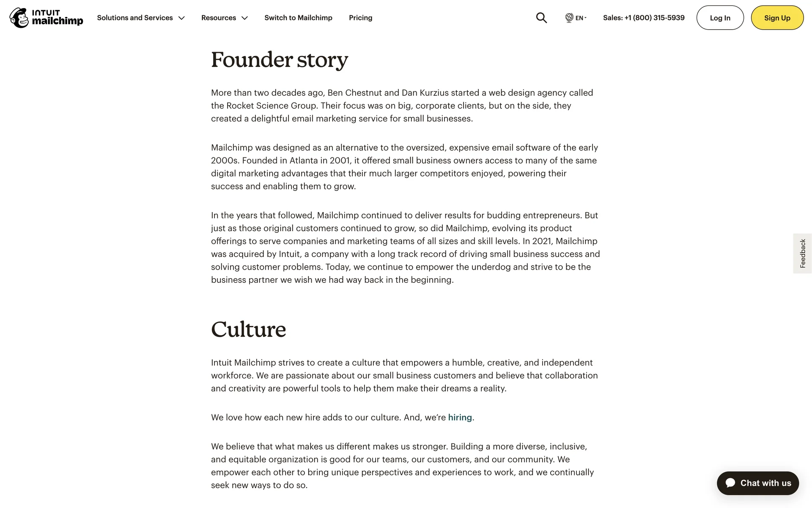The width and height of the screenshot is (812, 508).
Task: Navigate to the Pricing page
Action: [360, 18]
